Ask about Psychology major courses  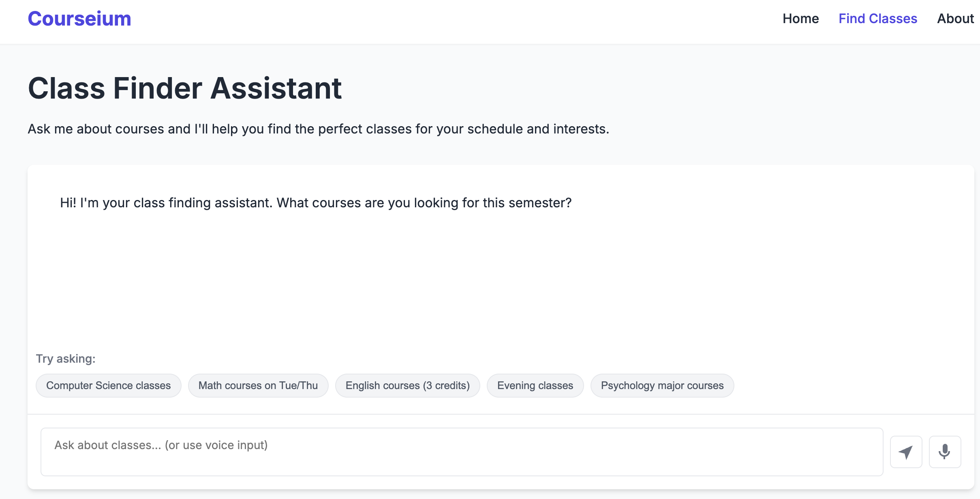click(x=662, y=385)
